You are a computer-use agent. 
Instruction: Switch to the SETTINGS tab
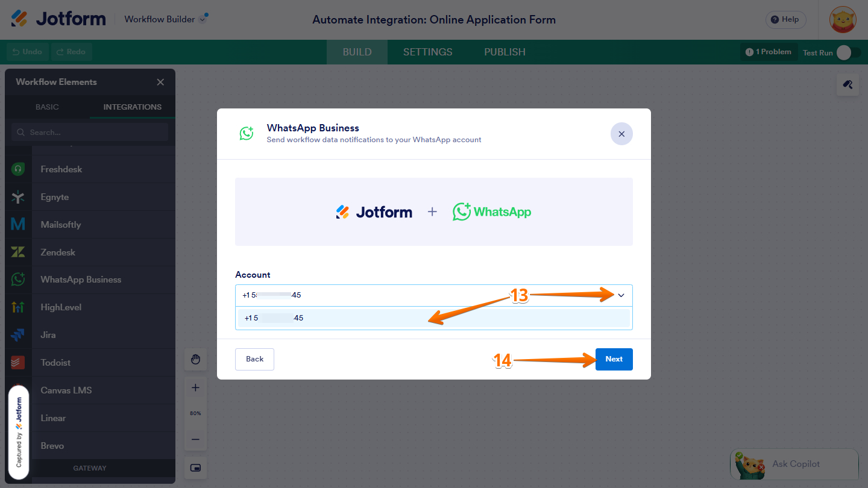click(x=428, y=52)
